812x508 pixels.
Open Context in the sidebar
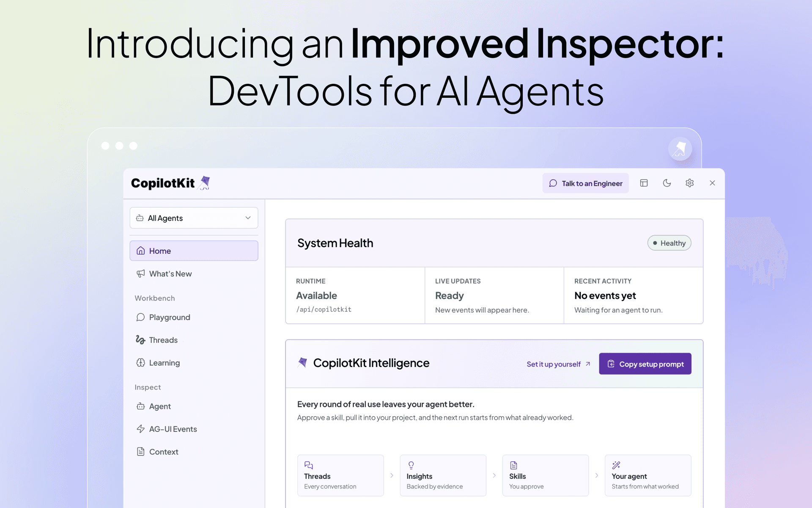[x=194, y=452]
